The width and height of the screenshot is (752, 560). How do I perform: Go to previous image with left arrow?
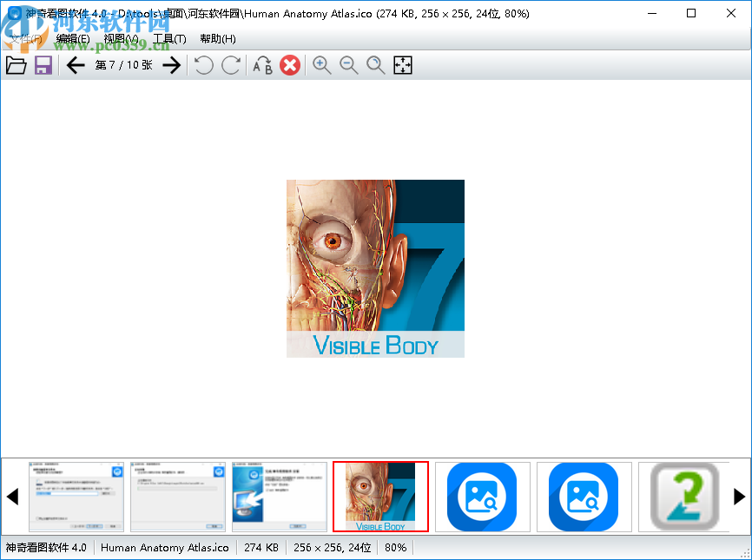point(76,65)
